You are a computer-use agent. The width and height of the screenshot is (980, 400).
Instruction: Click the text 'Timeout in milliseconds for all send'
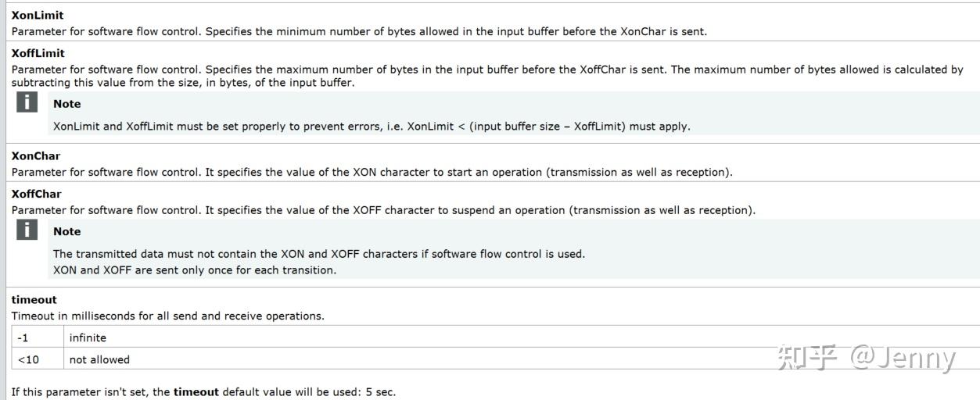(167, 316)
